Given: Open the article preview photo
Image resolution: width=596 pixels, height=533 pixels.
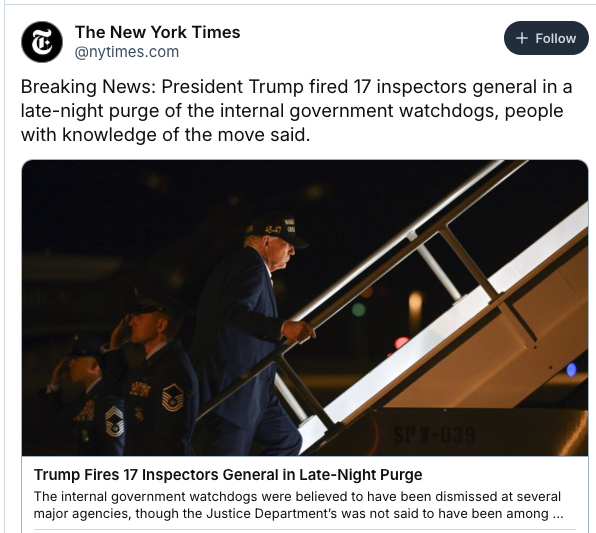Looking at the screenshot, I should [305, 308].
